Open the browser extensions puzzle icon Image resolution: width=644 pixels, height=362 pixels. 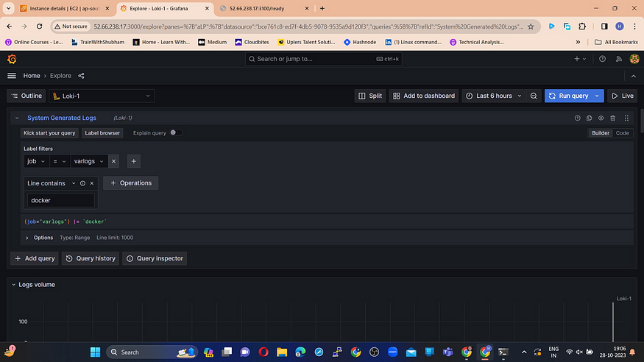(x=582, y=26)
